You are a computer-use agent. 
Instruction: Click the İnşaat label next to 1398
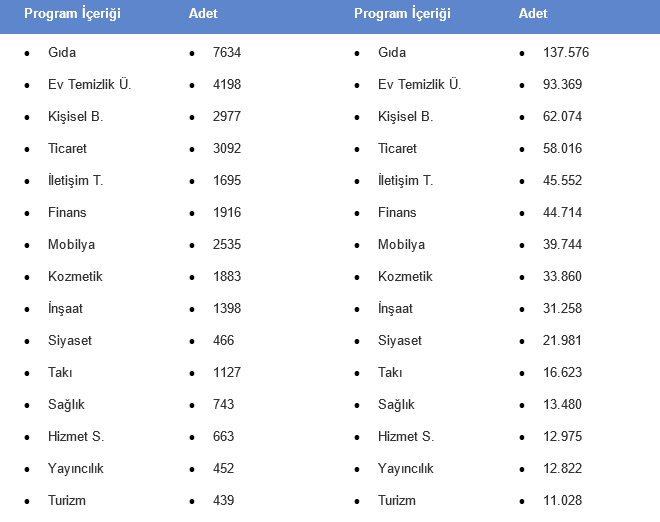click(65, 309)
